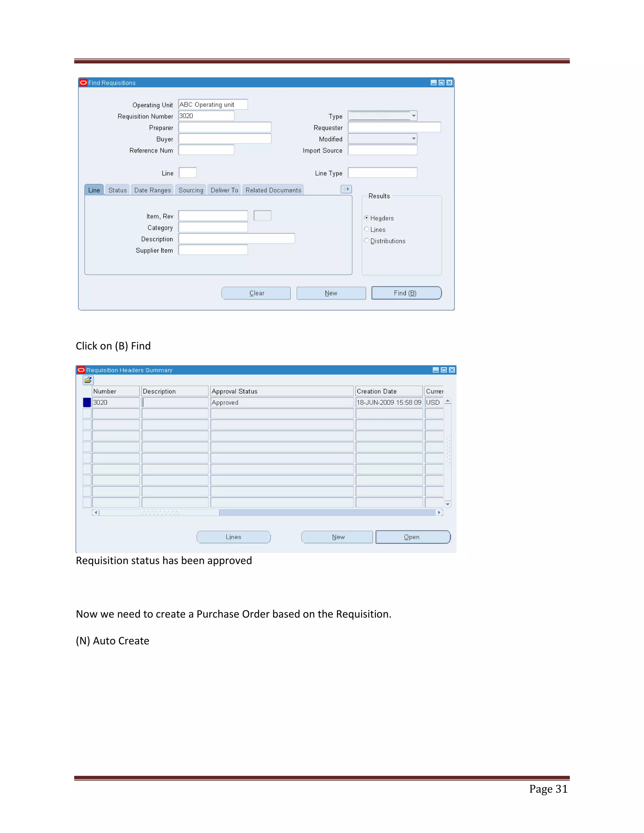This screenshot has width=644, height=833.
Task: Click the Number column header
Action: (116, 391)
